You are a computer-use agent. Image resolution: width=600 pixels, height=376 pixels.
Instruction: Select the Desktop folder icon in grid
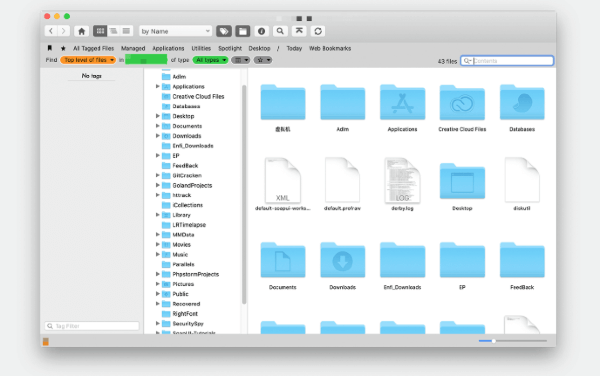click(x=462, y=181)
